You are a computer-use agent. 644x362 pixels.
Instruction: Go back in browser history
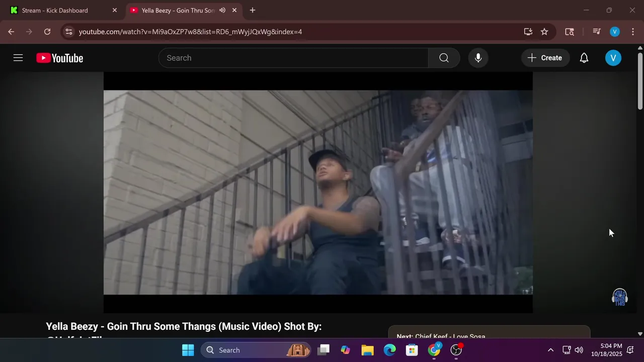(11, 32)
